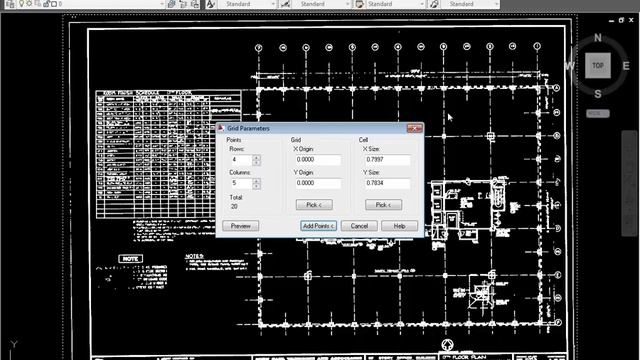Click the X Origin input field

[x=318, y=160]
